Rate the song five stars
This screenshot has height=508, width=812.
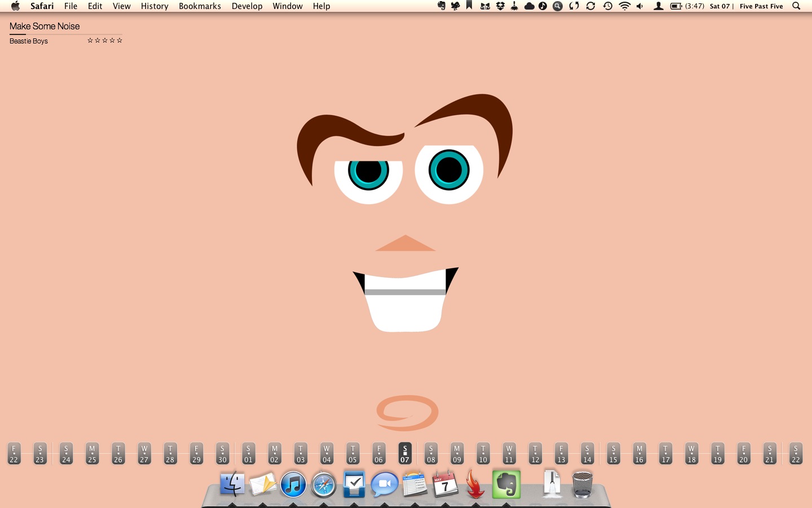tap(120, 40)
